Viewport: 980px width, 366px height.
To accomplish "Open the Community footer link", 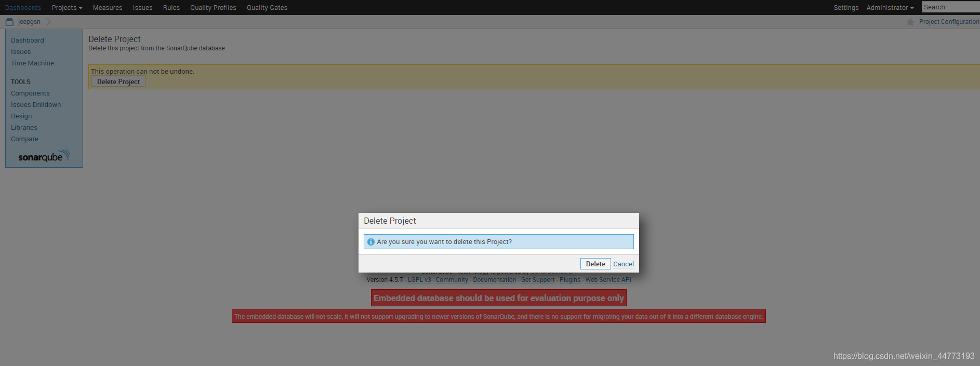I will coord(452,280).
